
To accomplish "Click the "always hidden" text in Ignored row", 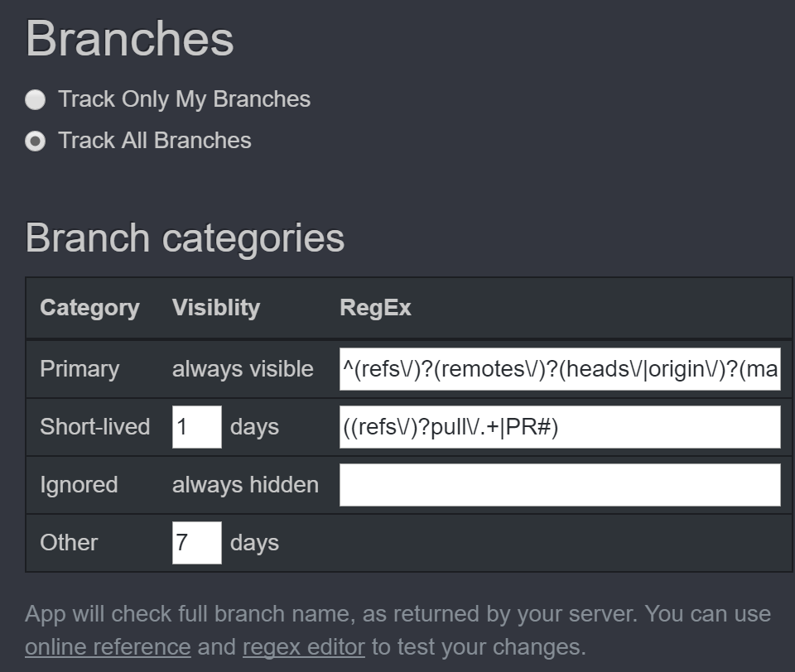I will coord(245,485).
